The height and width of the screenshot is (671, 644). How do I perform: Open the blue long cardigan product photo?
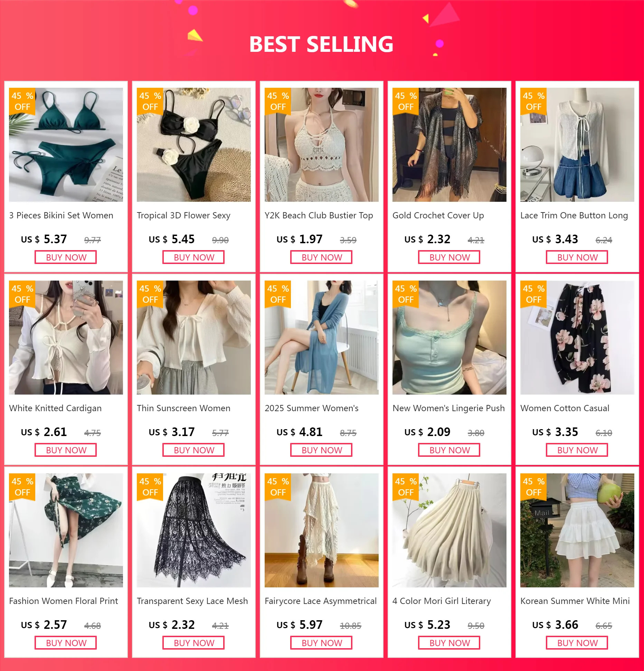(322, 338)
